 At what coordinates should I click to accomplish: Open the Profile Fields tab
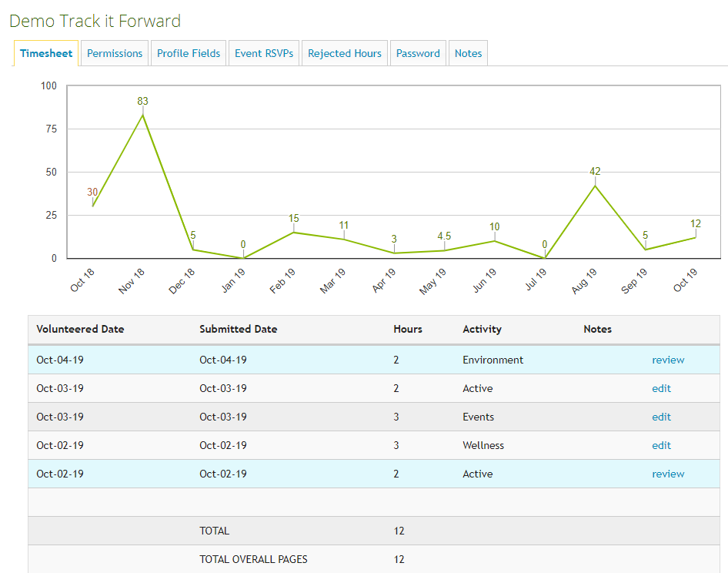[x=189, y=53]
